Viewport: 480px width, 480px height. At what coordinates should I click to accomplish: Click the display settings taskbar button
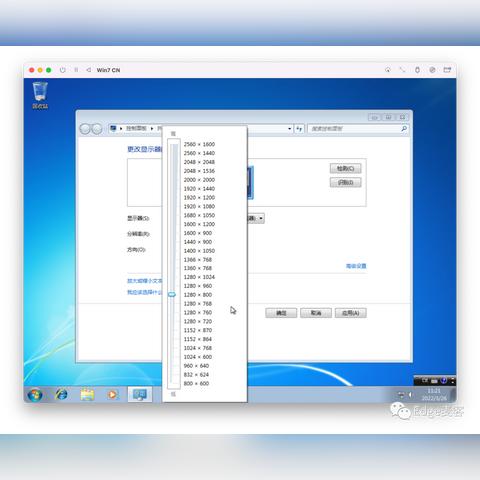(x=140, y=395)
